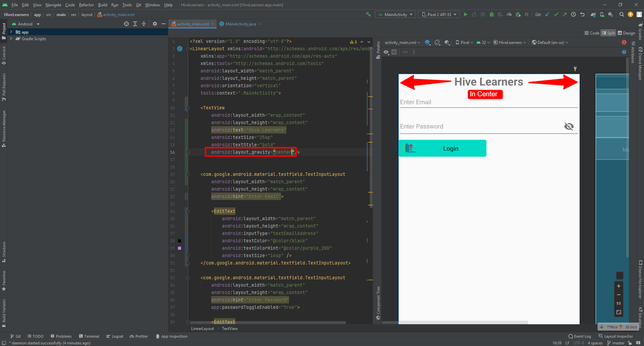Toggle orientation for preview icon
644x346 pixels.
click(437, 42)
